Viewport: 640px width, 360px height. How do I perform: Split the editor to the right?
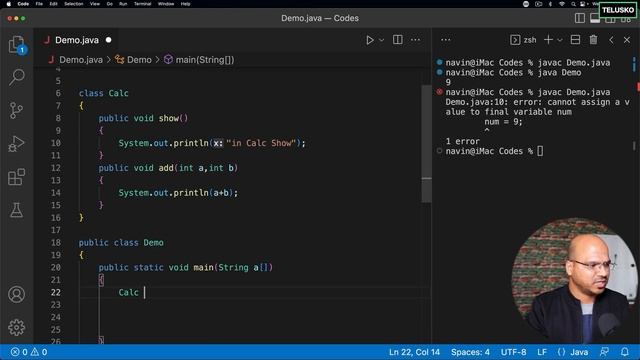click(x=398, y=40)
